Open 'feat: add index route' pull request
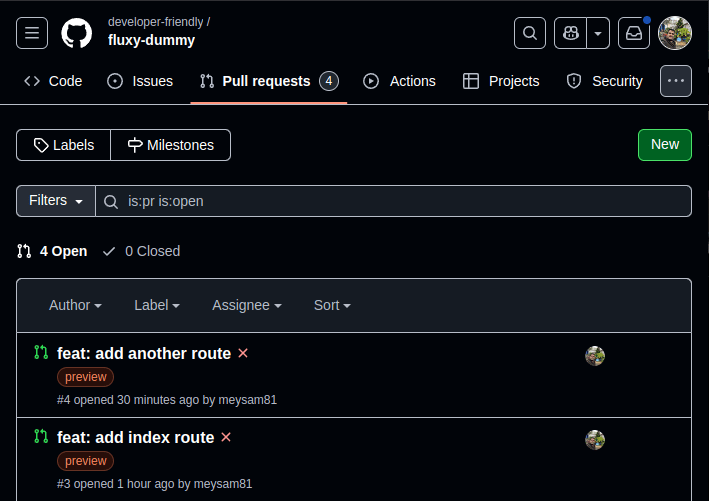The width and height of the screenshot is (709, 501). [136, 437]
